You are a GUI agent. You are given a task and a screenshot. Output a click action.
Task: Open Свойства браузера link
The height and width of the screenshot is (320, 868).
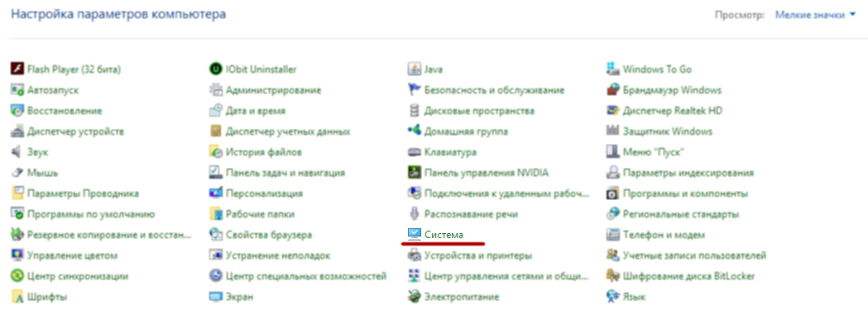(269, 235)
